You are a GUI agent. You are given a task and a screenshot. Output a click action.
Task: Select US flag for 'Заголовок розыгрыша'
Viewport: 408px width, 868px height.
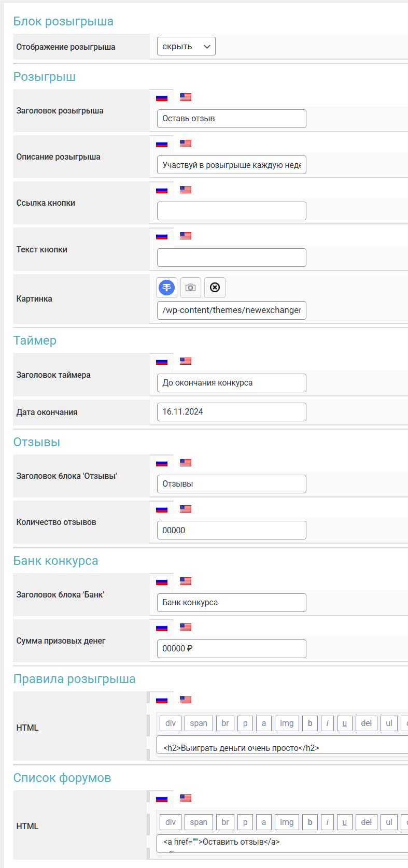[x=186, y=97]
